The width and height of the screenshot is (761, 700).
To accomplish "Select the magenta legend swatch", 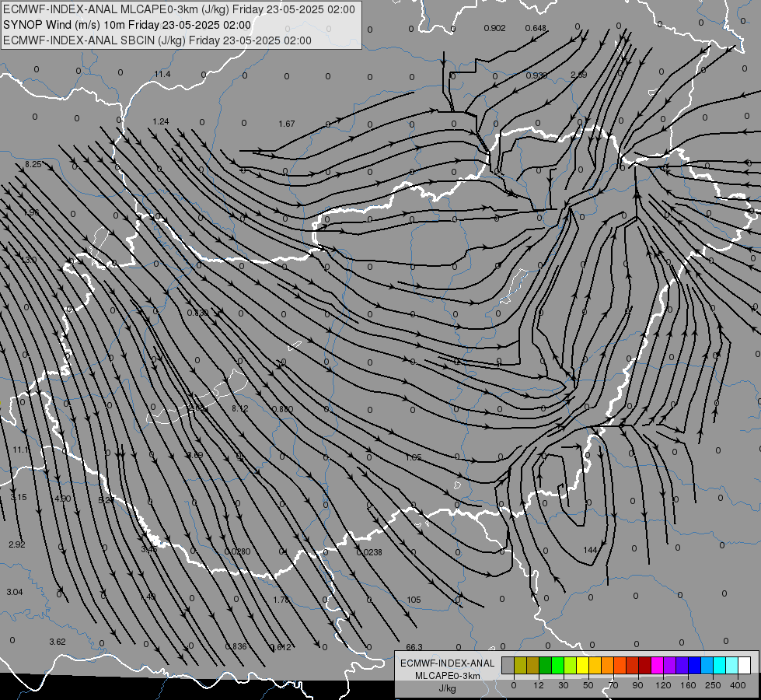I will pos(657,665).
